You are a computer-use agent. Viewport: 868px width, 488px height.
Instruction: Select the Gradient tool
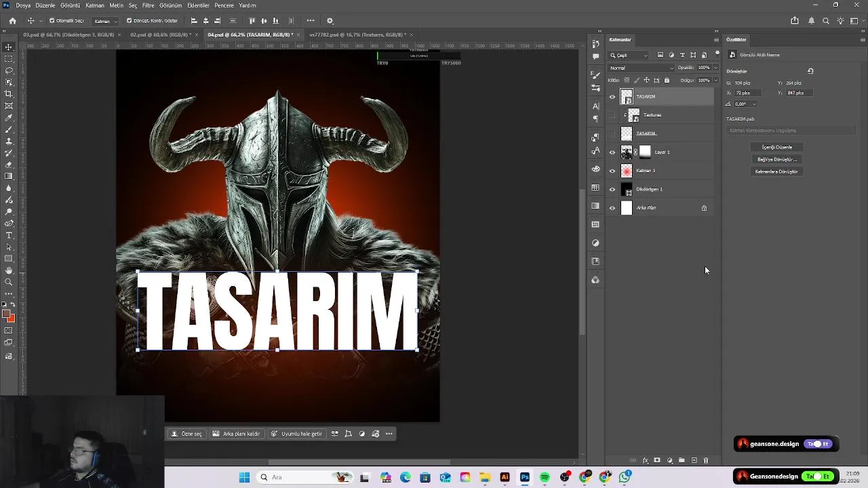tap(9, 176)
